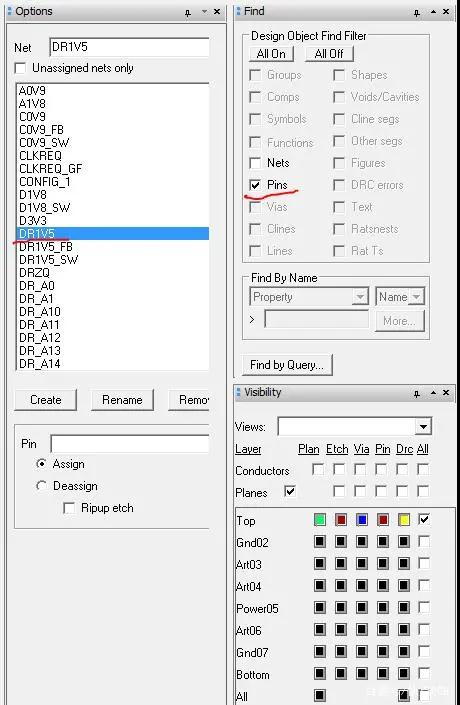Open the Name dropdown in Find By Name
Image resolution: width=460 pixels, height=705 pixels.
(416, 297)
